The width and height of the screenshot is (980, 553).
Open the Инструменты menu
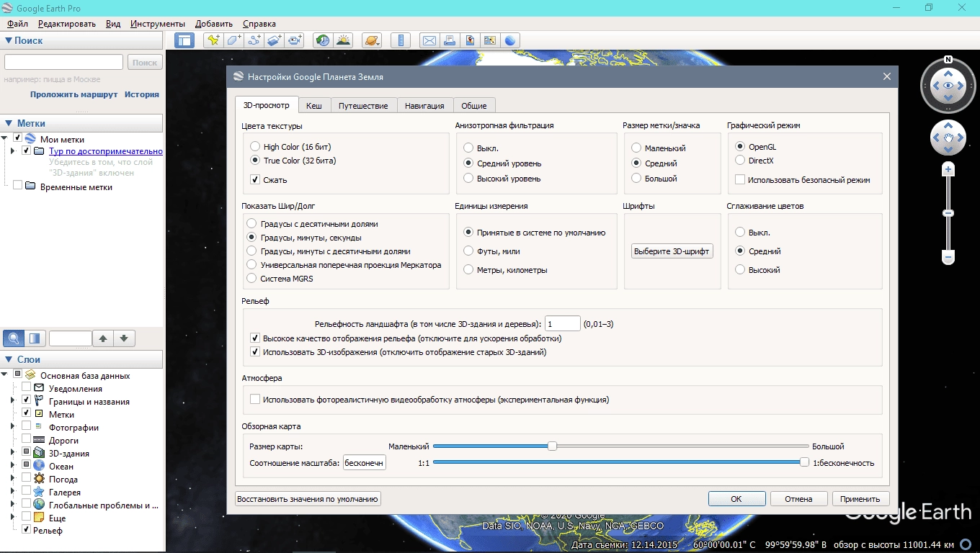pyautogui.click(x=158, y=24)
